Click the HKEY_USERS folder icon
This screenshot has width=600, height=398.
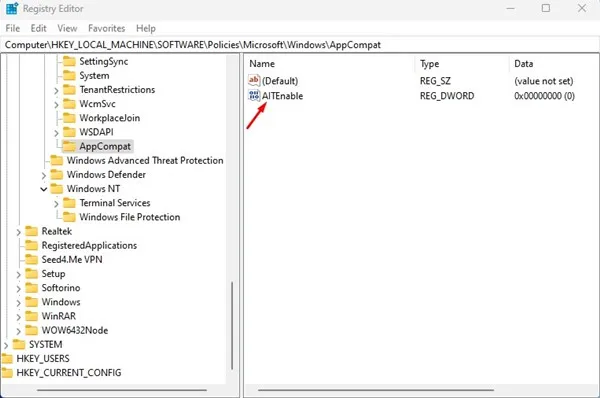click(x=7, y=359)
